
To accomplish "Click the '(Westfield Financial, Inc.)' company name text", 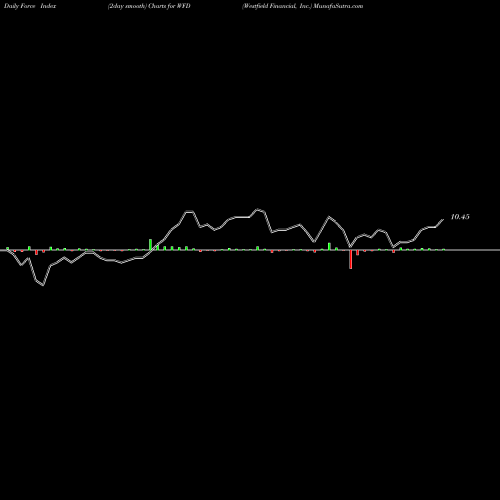I will (x=277, y=6).
